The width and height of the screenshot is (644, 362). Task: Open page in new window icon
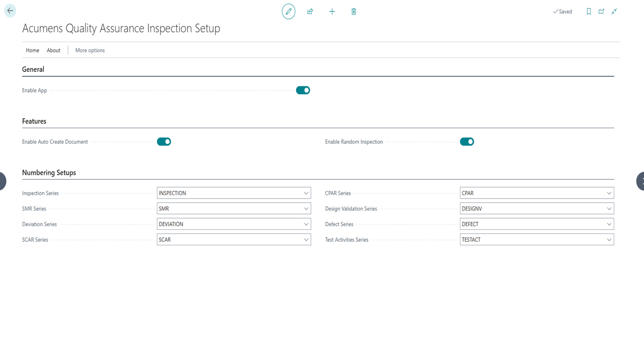point(601,12)
